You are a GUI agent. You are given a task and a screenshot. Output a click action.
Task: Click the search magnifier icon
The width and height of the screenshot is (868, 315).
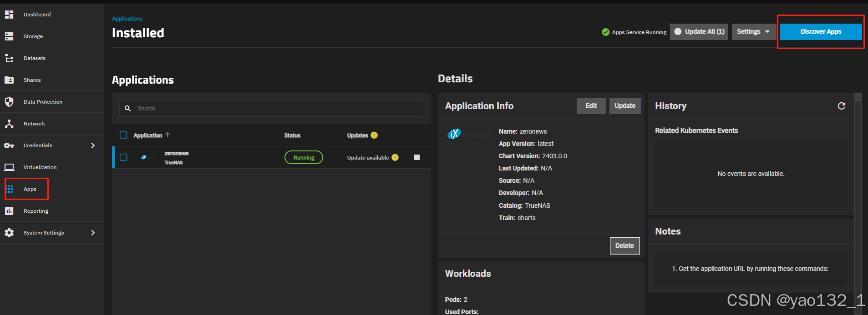click(128, 109)
